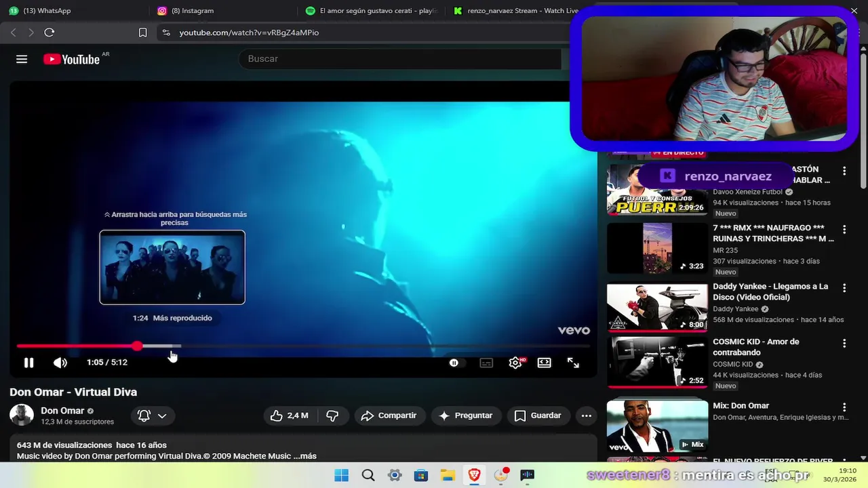Click the Buscar search field

click(400, 59)
